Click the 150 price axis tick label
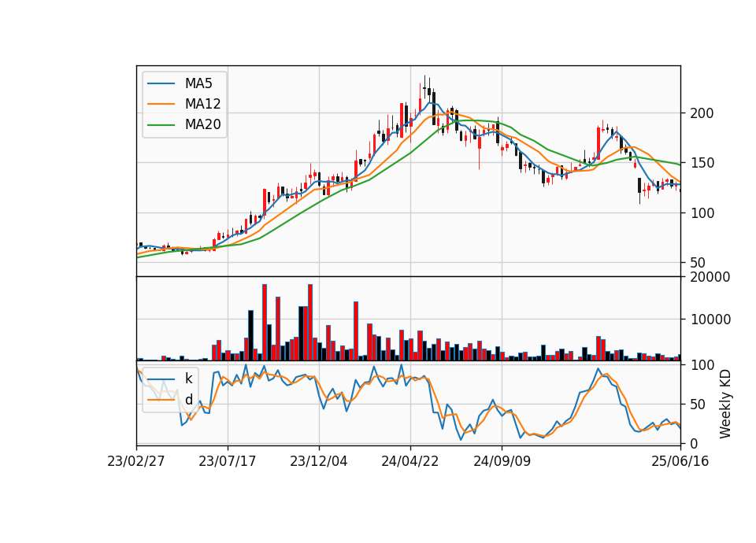 (702, 164)
